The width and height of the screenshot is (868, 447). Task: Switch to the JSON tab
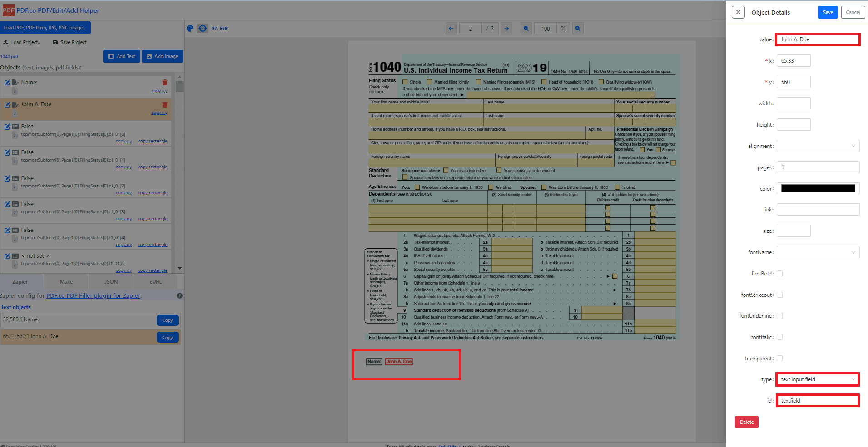111,282
